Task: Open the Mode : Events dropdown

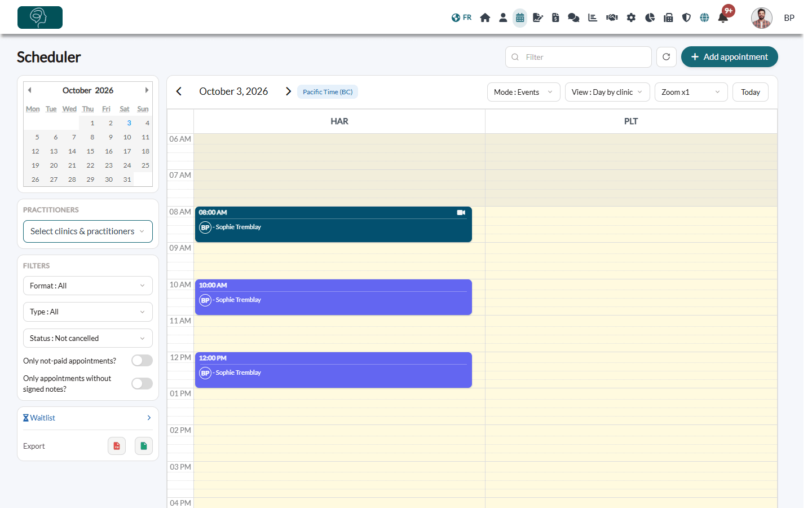Action: pos(523,92)
